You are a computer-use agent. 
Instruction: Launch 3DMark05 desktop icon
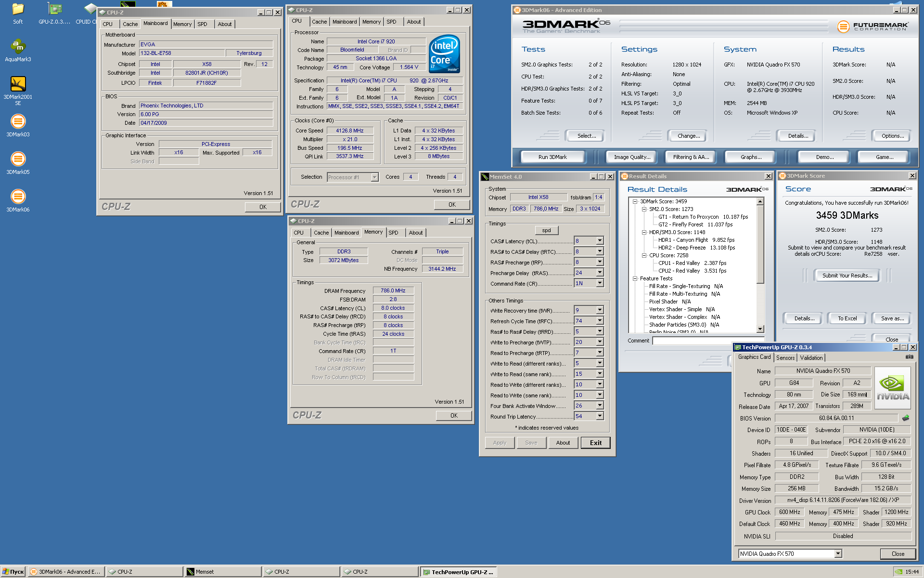coord(18,163)
